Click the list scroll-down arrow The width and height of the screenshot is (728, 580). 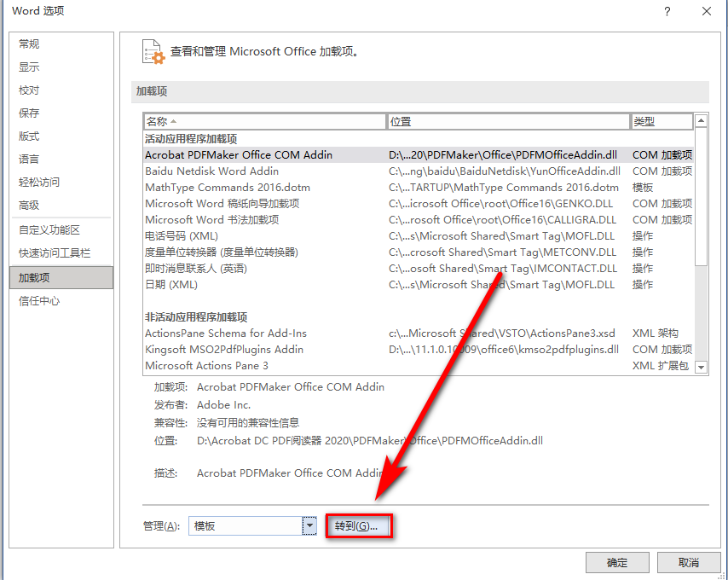(x=701, y=367)
